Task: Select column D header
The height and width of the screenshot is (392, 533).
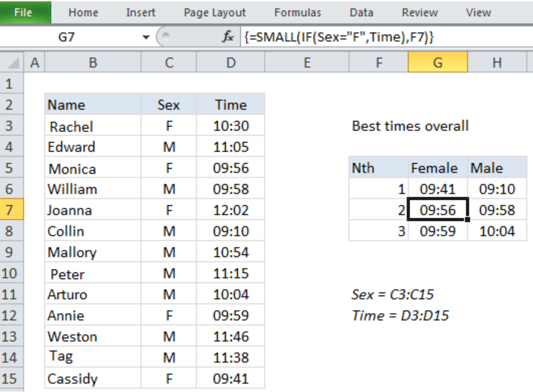Action: point(230,62)
